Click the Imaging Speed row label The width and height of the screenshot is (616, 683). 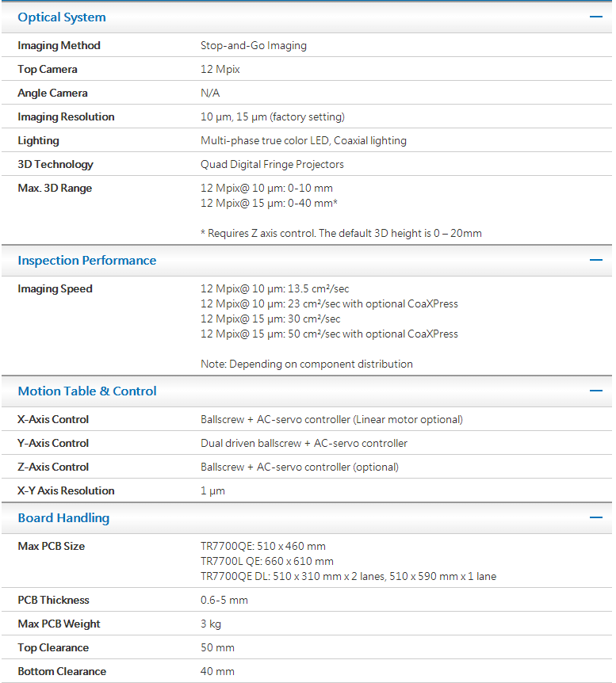click(55, 289)
